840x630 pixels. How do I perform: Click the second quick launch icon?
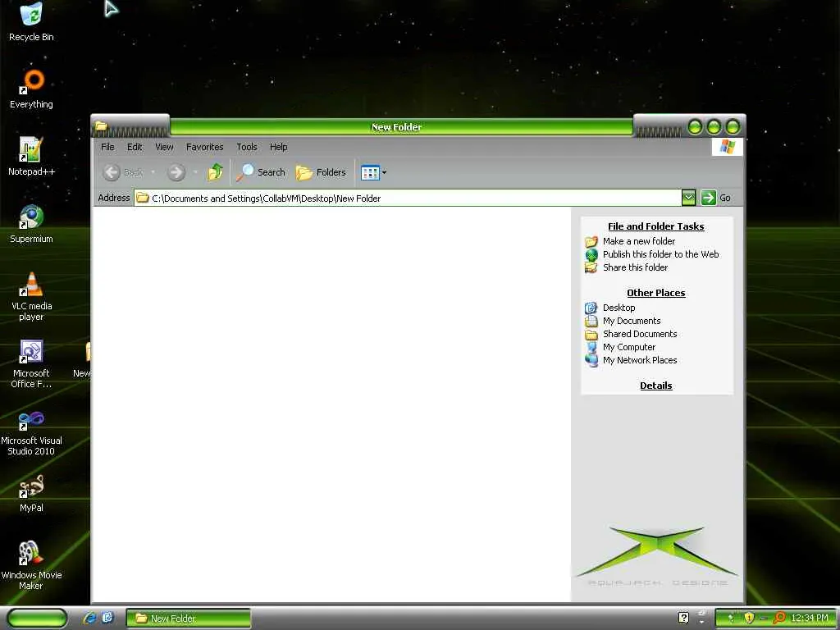click(x=107, y=619)
